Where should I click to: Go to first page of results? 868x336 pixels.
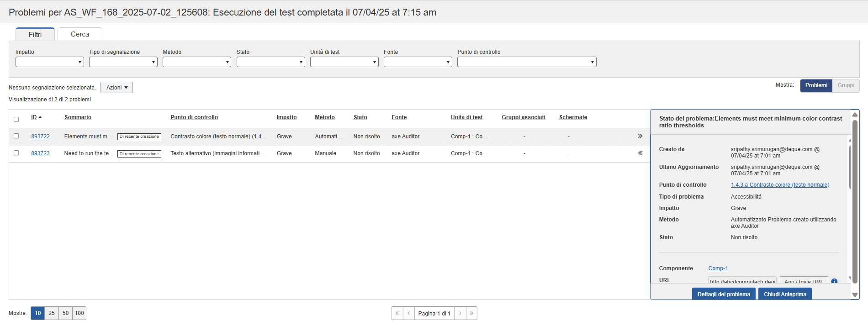[x=397, y=313]
